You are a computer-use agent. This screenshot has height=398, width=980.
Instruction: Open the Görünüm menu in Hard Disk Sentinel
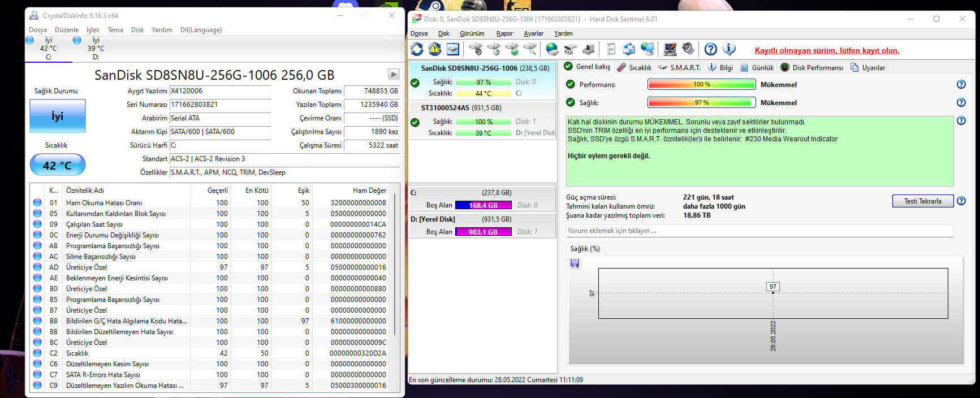(x=472, y=33)
